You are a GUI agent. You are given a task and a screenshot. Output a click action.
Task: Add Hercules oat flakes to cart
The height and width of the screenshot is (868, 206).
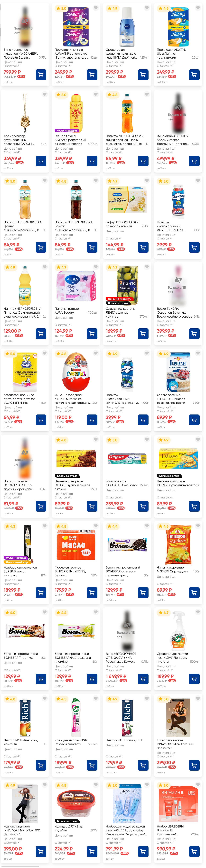tap(194, 420)
